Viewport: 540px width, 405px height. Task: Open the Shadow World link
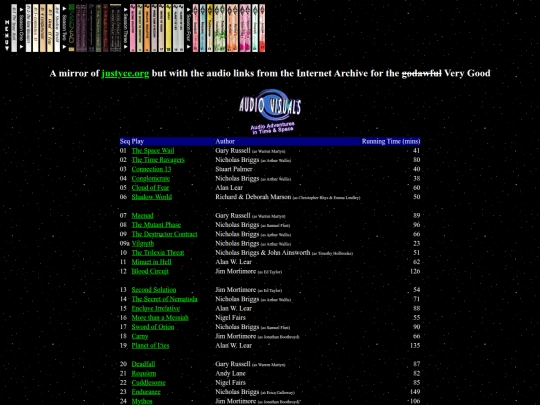coord(152,197)
